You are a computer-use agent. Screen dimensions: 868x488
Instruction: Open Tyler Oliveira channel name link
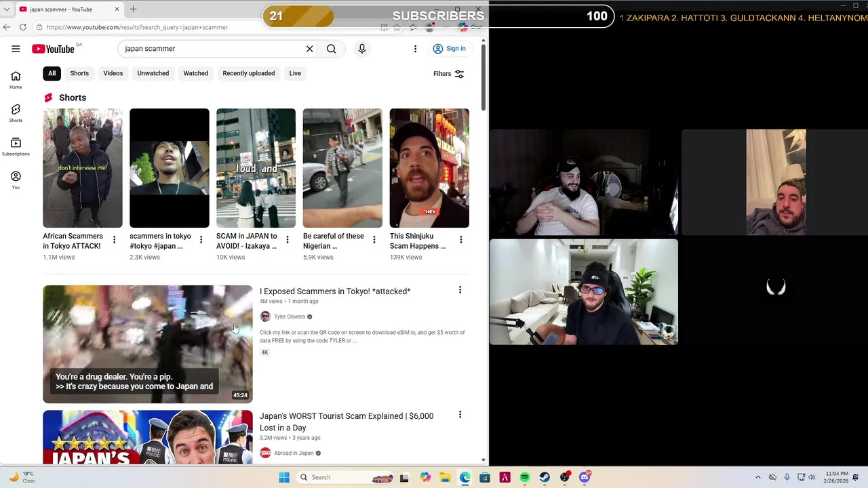(290, 317)
